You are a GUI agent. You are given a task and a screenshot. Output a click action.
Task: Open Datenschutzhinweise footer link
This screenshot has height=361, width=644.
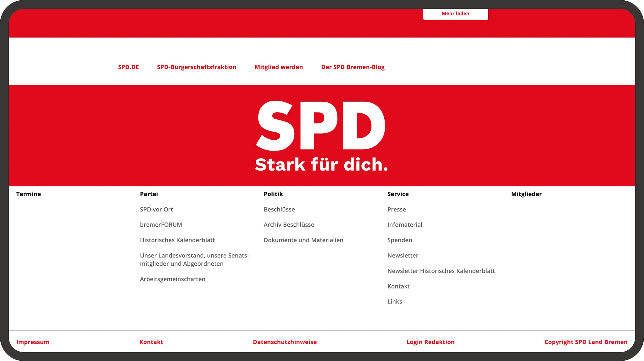285,342
